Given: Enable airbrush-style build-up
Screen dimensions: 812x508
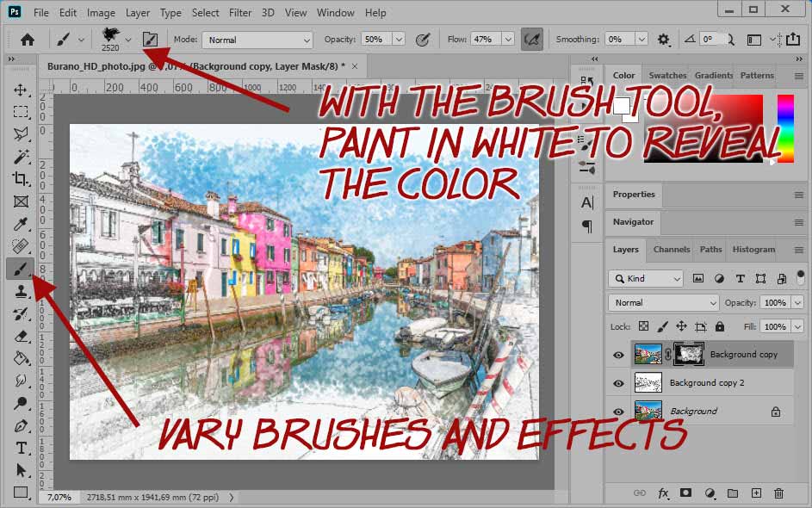Looking at the screenshot, I should point(532,40).
